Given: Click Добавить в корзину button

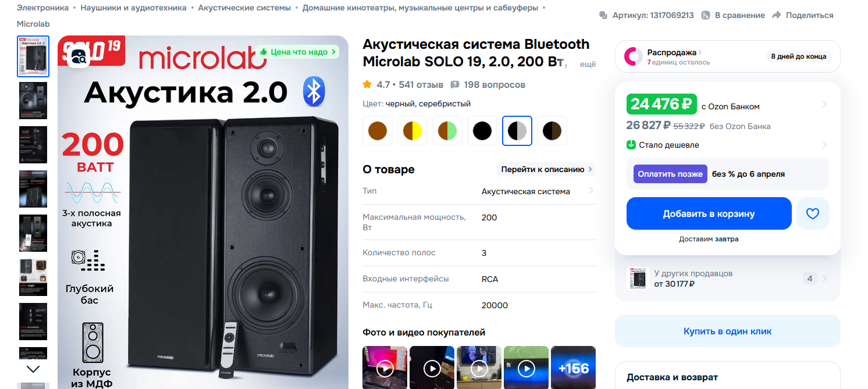Looking at the screenshot, I should (x=709, y=213).
